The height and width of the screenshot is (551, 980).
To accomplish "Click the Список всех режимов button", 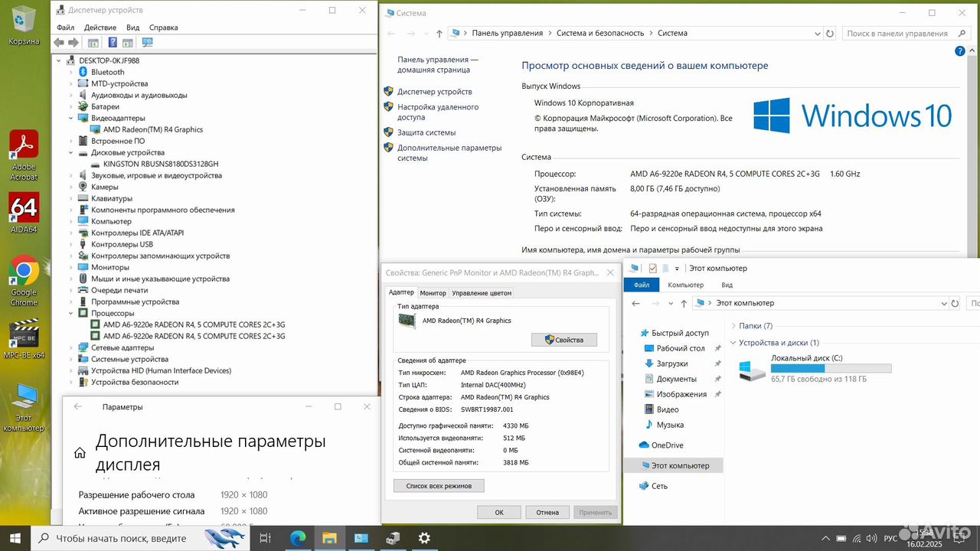I will (439, 486).
